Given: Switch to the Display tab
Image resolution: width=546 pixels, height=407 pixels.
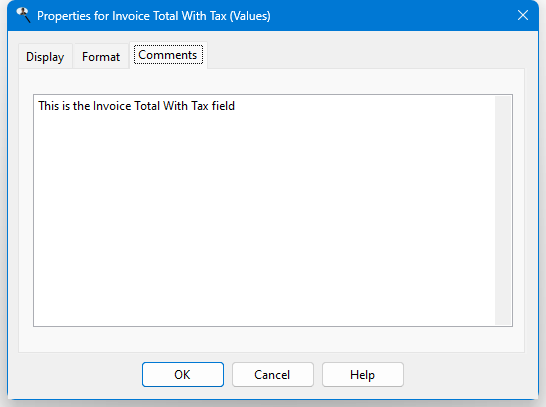Looking at the screenshot, I should click(45, 56).
